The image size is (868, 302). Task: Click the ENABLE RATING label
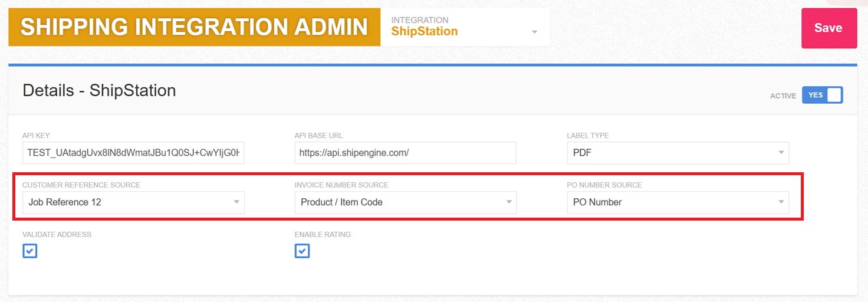(x=323, y=235)
